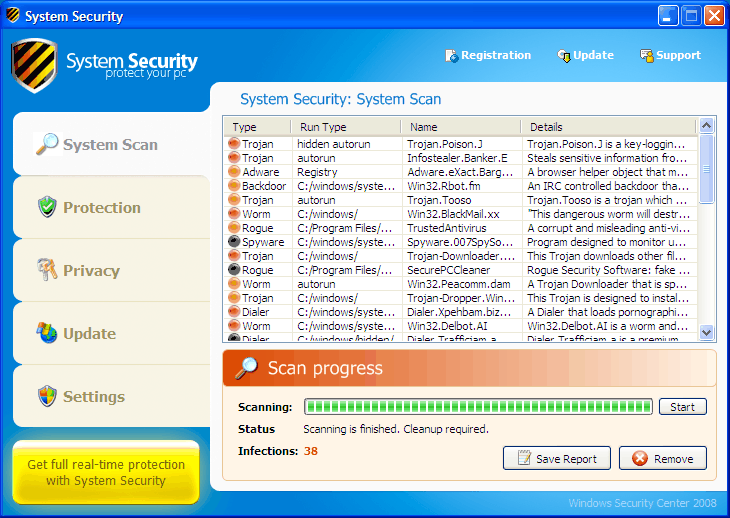This screenshot has height=518, width=730.
Task: Click threat icon for Trojan.Poison.J row
Action: tap(234, 144)
